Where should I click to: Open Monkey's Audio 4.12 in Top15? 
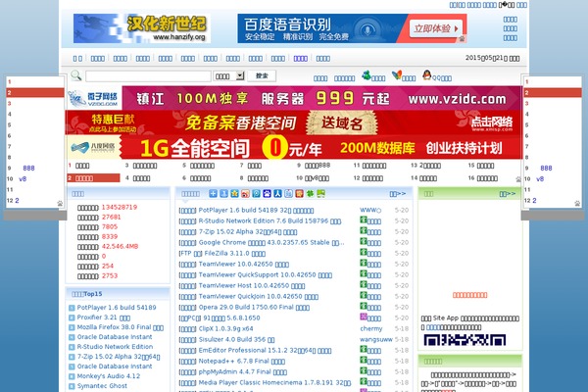click(x=109, y=376)
